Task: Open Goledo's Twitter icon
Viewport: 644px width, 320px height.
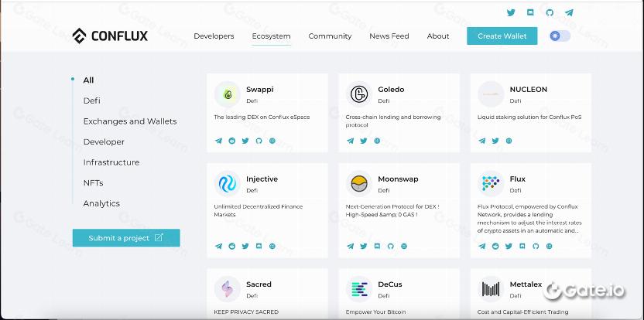Action: 364,141
